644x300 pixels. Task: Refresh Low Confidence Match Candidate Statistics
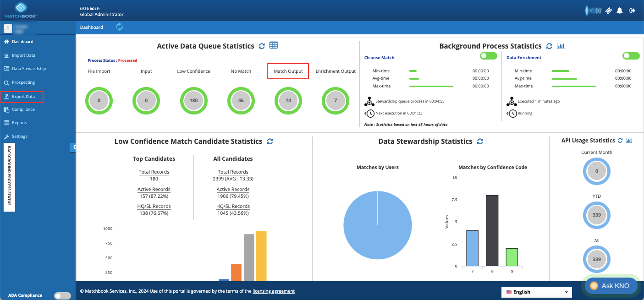[x=270, y=142]
